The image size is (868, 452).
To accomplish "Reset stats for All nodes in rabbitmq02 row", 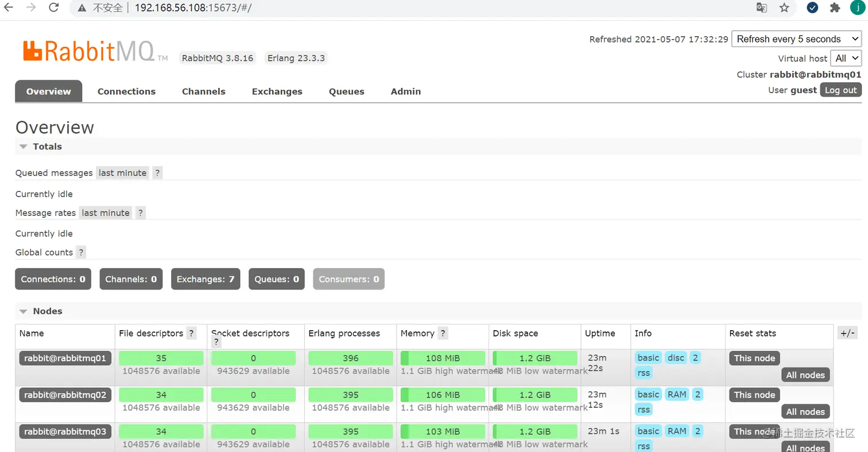I will pyautogui.click(x=805, y=412).
